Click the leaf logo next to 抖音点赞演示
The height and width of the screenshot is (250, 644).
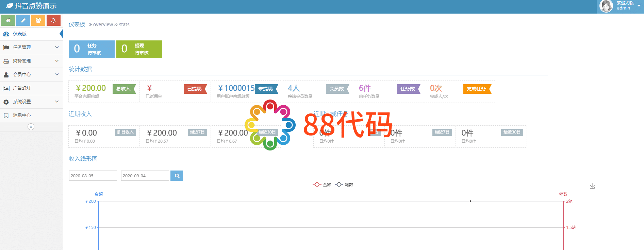pyautogui.click(x=9, y=6)
